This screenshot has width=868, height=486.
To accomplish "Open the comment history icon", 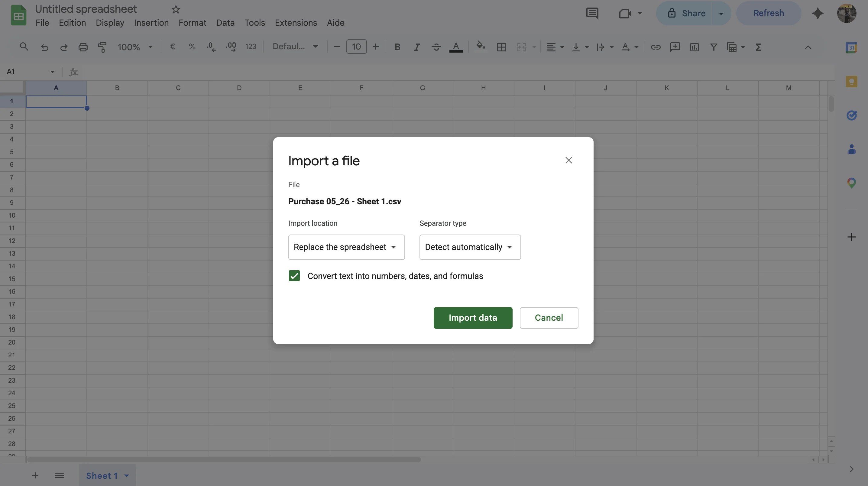I will pyautogui.click(x=592, y=14).
